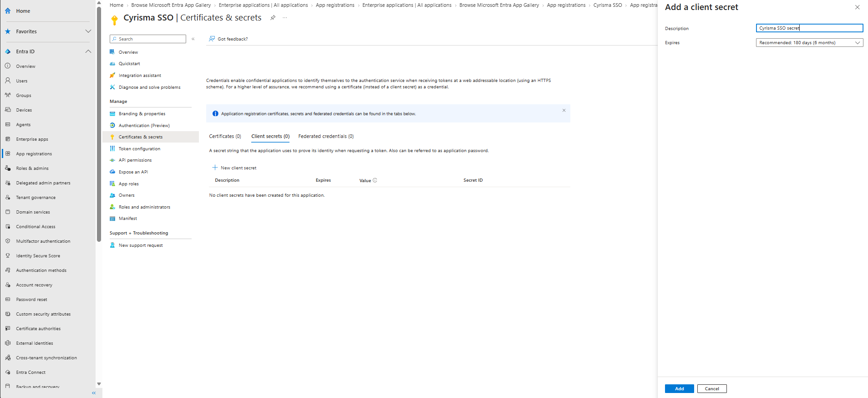Viewport: 868px width, 398px height.
Task: Open Enterprise apps in the sidebar
Action: point(32,139)
